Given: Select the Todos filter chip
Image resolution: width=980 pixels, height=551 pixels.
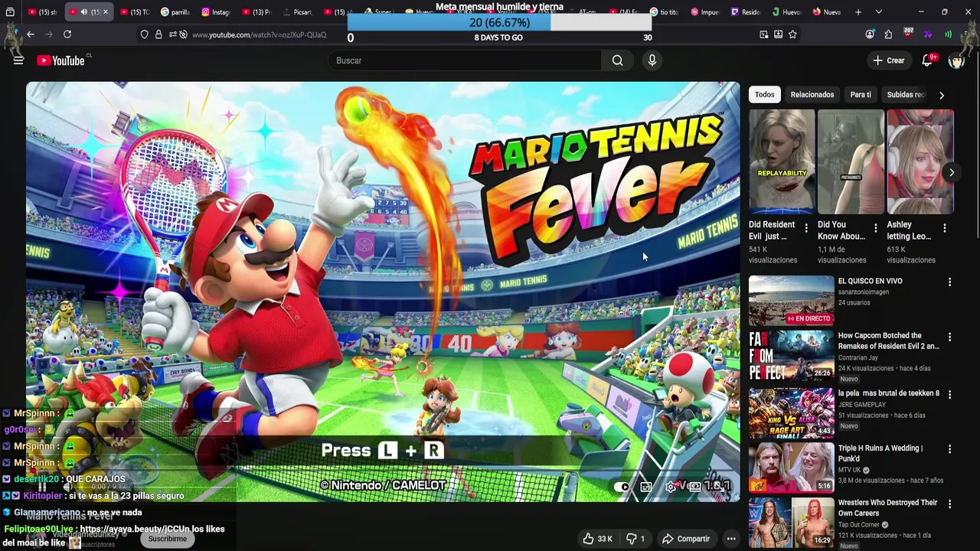Looking at the screenshot, I should (765, 95).
